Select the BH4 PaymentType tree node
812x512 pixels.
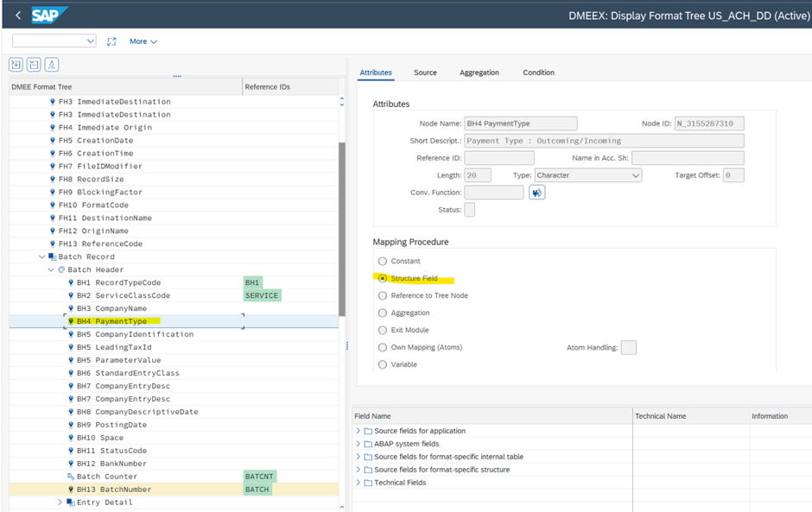[111, 321]
